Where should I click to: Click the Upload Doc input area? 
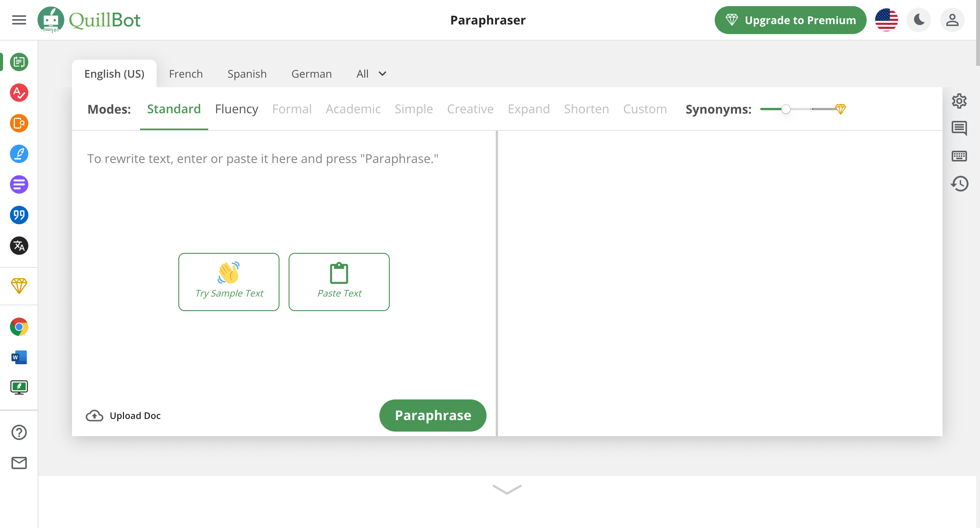pyautogui.click(x=124, y=414)
